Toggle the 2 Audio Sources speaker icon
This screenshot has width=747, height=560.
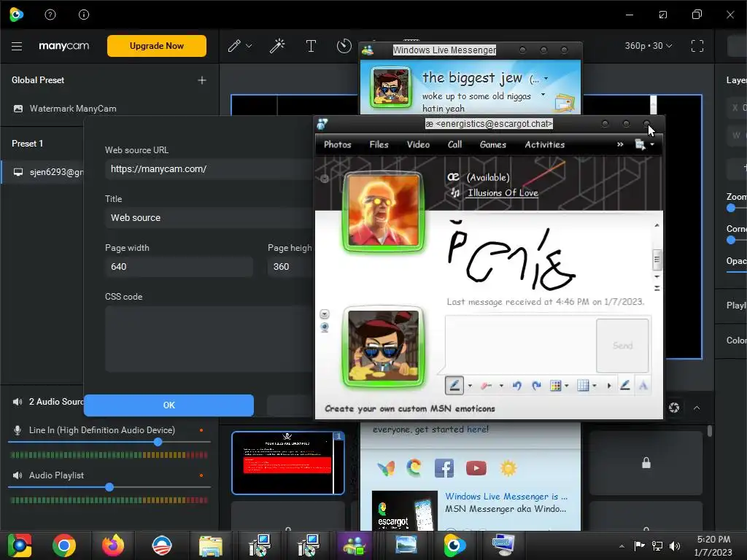point(18,402)
